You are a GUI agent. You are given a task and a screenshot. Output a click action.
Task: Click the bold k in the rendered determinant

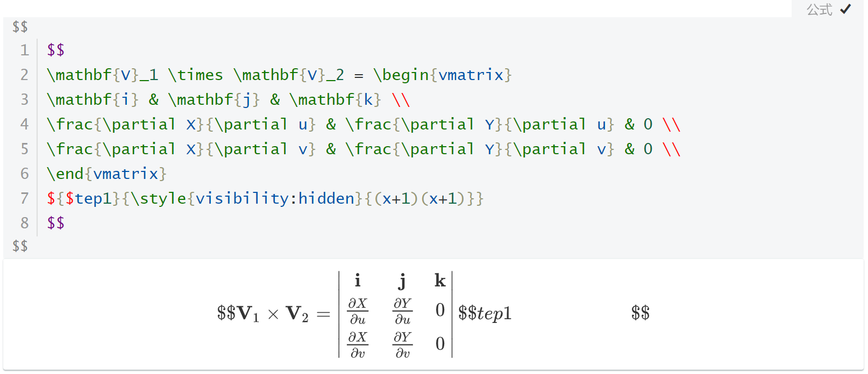[x=440, y=280]
